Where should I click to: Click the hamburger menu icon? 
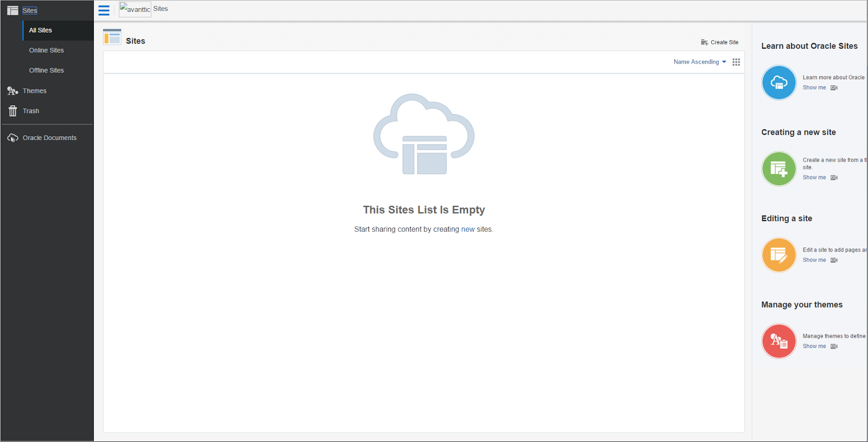(x=104, y=10)
